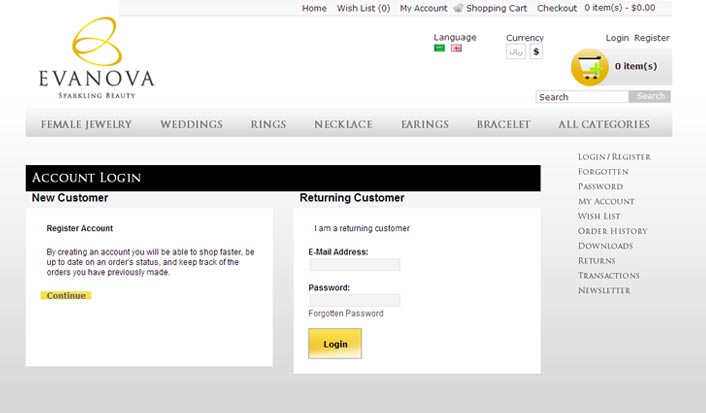Open Wish List (0) in top bar
The image size is (706, 413).
coord(363,8)
